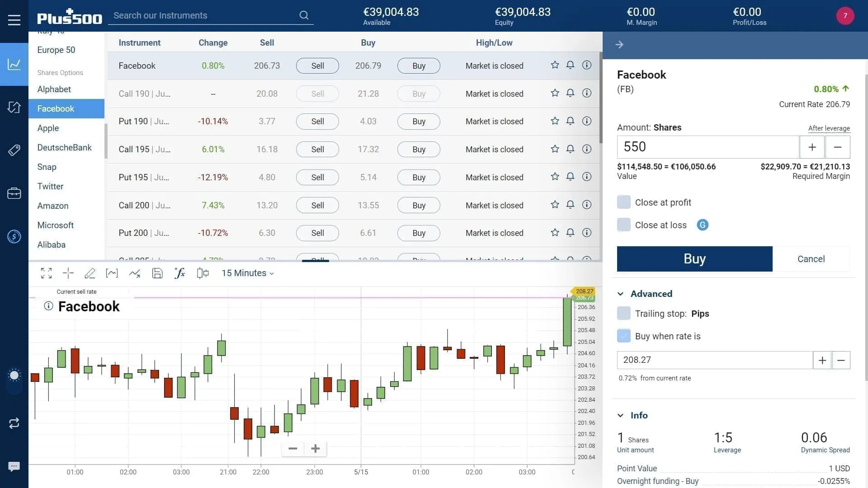Open the indicators fx tool
Image resolution: width=868 pixels, height=488 pixels.
coord(179,273)
